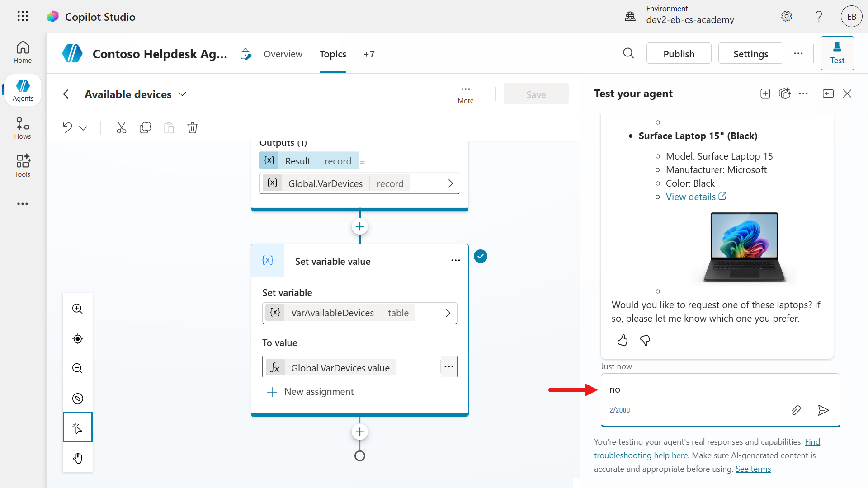The width and height of the screenshot is (868, 488).
Task: Open undo history dropdown arrow
Action: click(x=83, y=128)
